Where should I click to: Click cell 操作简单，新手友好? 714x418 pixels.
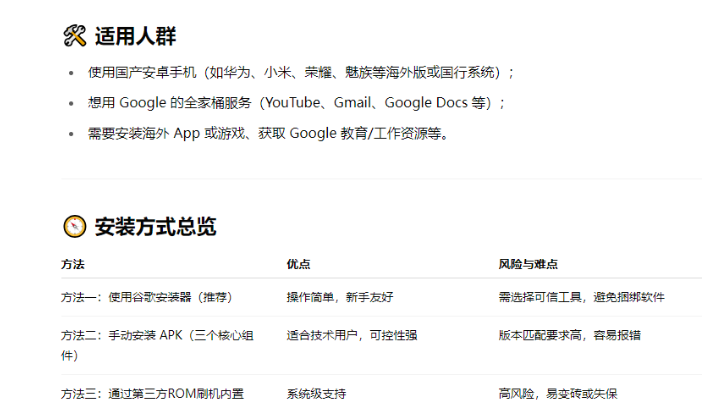coord(340,297)
